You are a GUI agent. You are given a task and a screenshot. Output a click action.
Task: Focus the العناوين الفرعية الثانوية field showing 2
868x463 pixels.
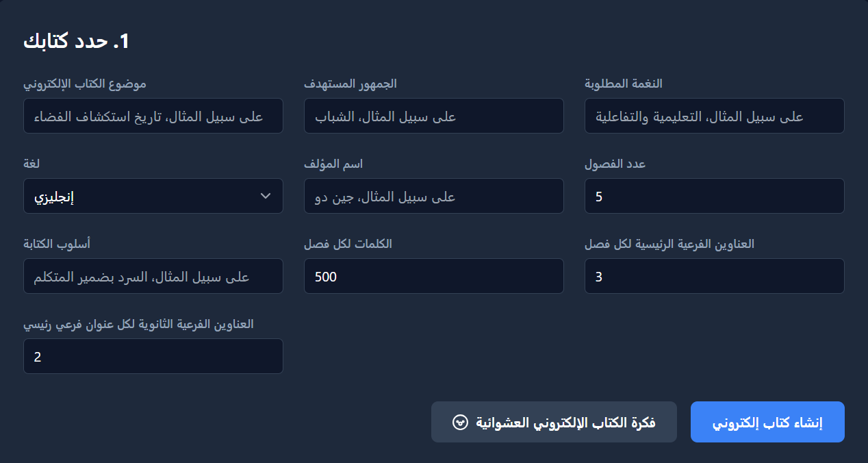click(x=153, y=356)
